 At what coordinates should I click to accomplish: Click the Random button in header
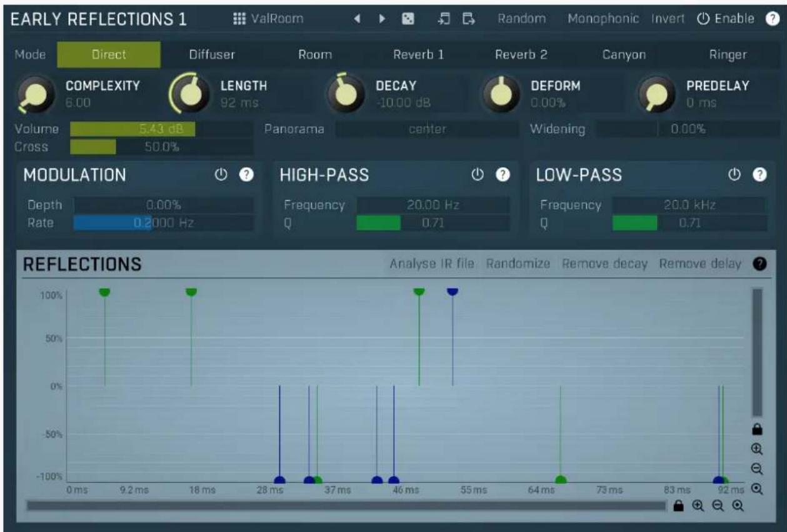(x=522, y=19)
